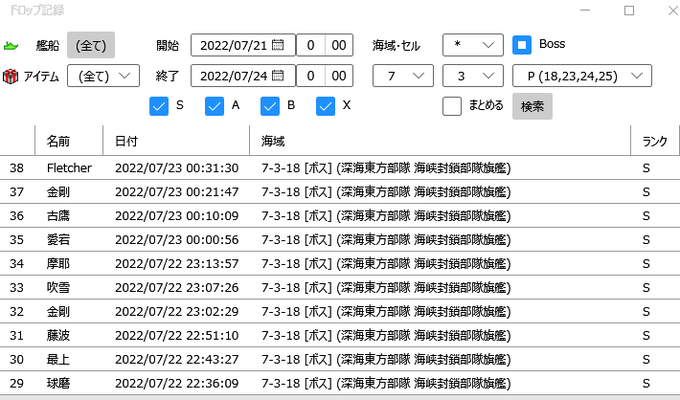Viewport: 680px width, 400px height.
Task: Sort by the 海域 column header
Action: click(440, 141)
